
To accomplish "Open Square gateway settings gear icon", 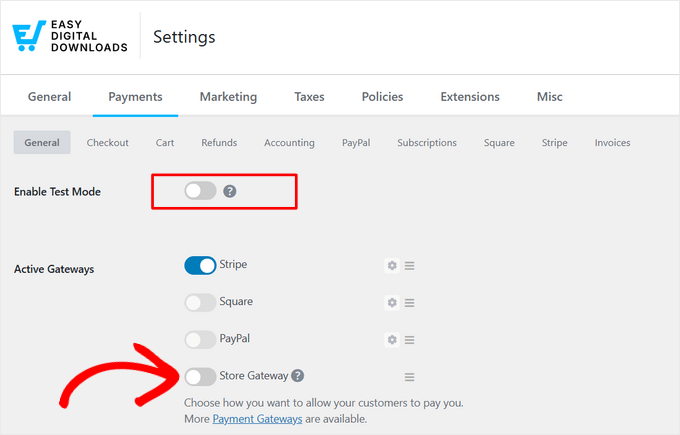I will tap(392, 303).
